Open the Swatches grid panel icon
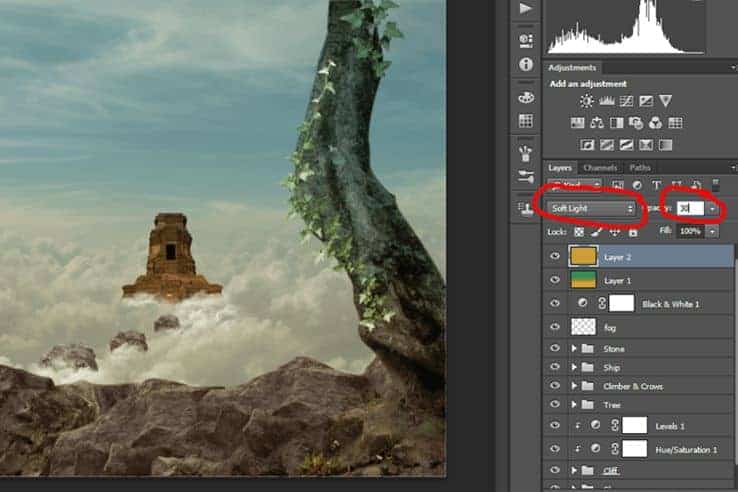This screenshot has height=492, width=738. (x=526, y=121)
